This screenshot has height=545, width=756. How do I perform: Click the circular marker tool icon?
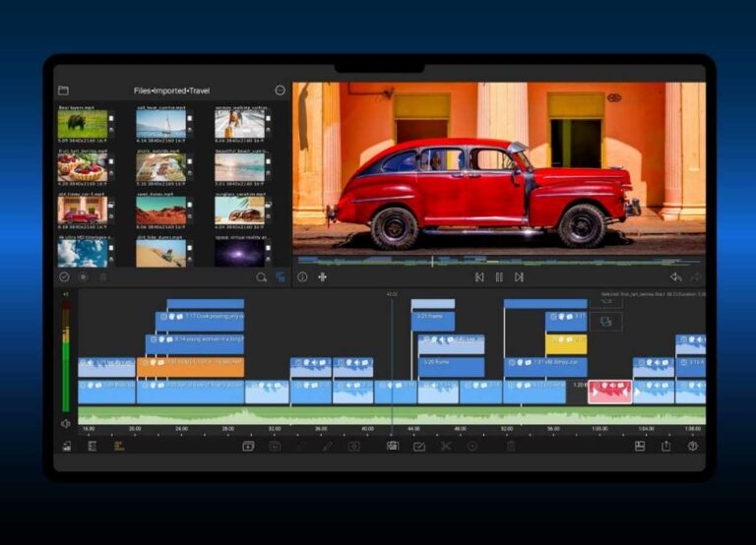(x=472, y=447)
